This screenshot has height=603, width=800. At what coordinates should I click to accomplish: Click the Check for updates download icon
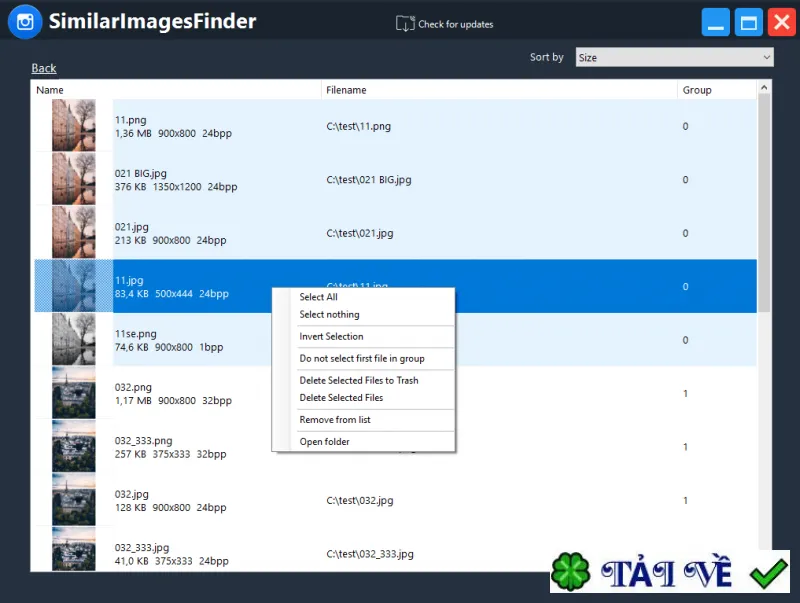405,23
